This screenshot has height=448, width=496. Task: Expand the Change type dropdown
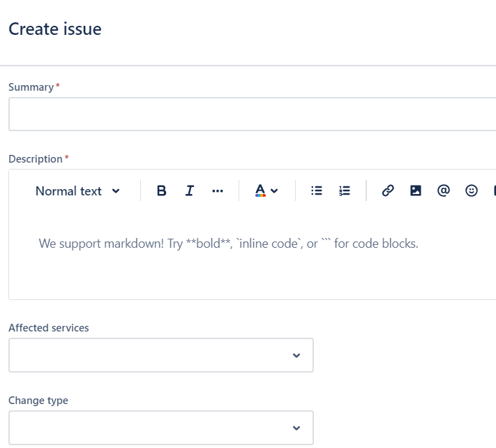160,428
